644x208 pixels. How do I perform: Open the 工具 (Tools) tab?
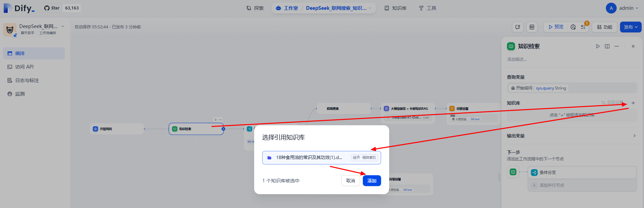(427, 8)
